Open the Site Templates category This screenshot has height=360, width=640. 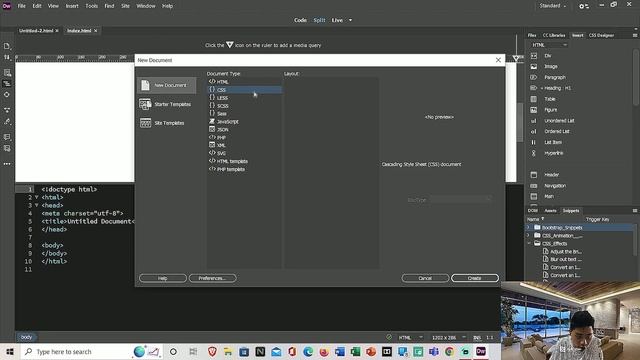[167, 123]
